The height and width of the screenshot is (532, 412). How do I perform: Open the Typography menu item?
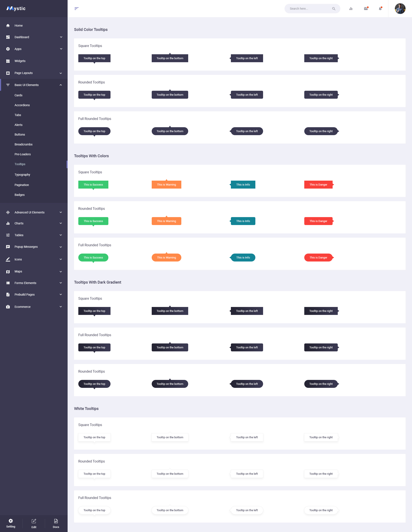click(22, 175)
